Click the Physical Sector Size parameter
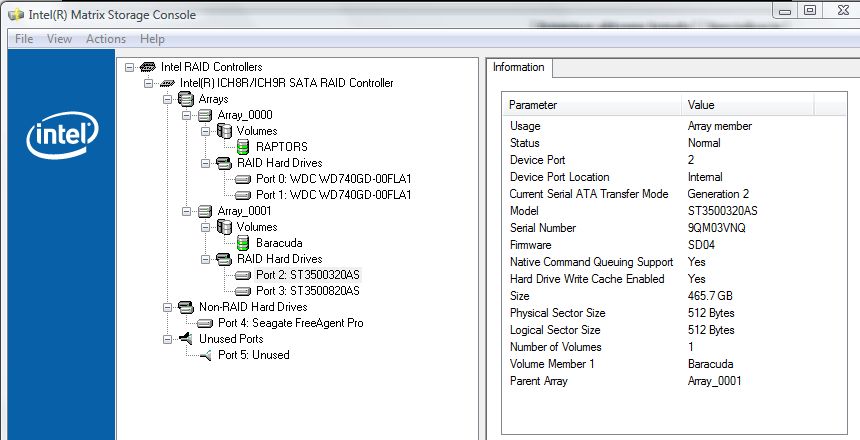 (557, 313)
